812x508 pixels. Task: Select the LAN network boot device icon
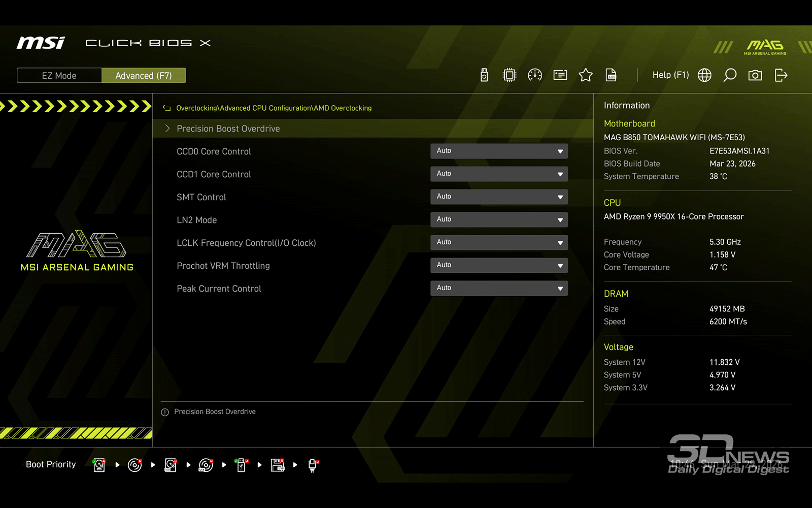(313, 465)
